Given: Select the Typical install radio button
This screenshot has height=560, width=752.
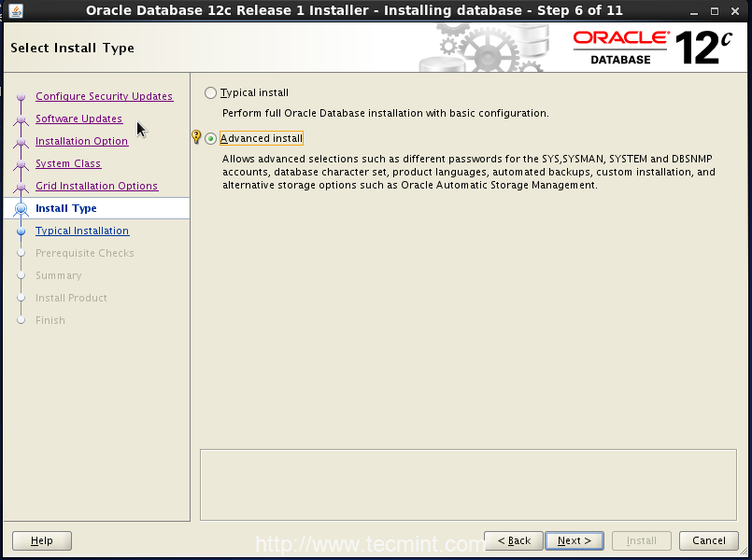Looking at the screenshot, I should coord(210,93).
